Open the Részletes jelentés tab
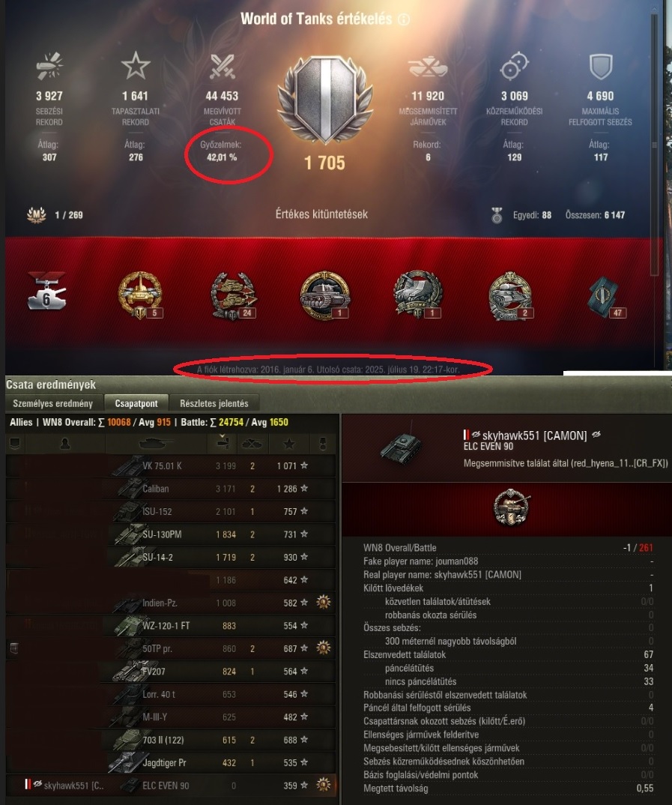 [x=214, y=403]
